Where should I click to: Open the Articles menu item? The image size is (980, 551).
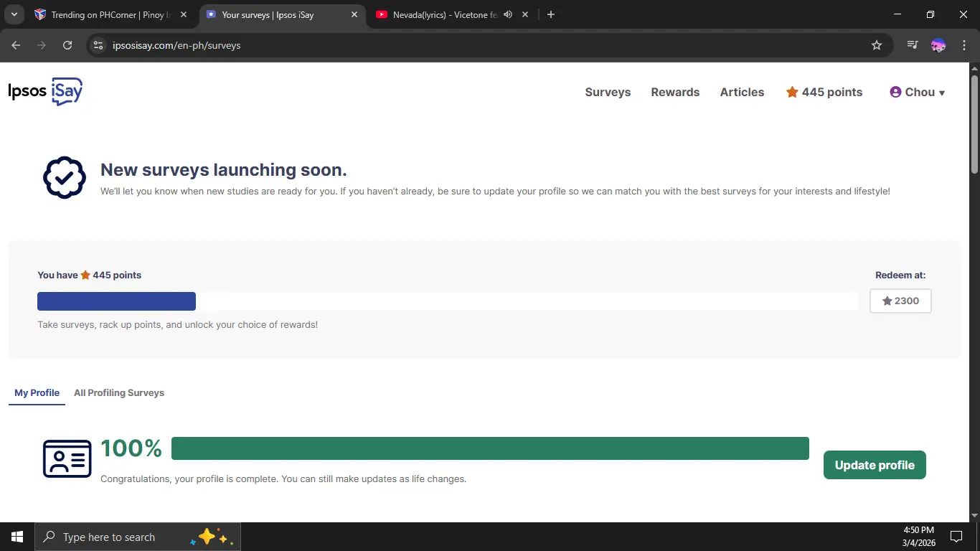[742, 92]
